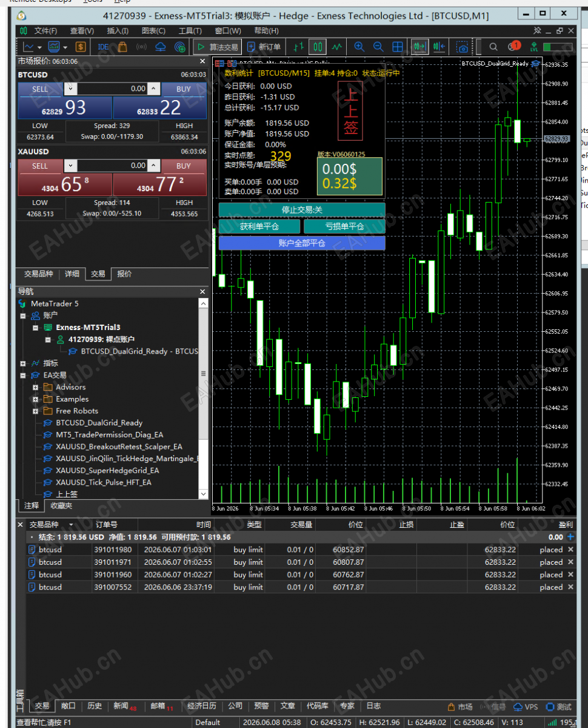
Task: Click 亏损单平仓 button
Action: coord(344,226)
